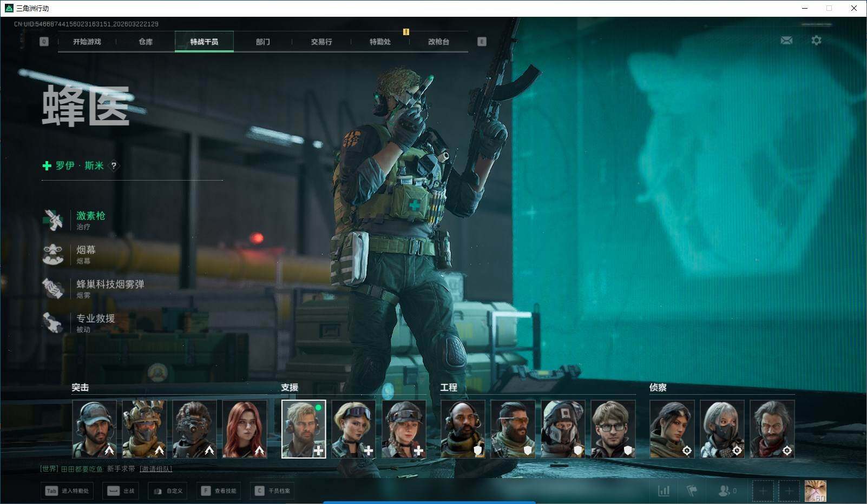Select the 专业救援 passive skill icon
This screenshot has width=867, height=504.
point(53,322)
